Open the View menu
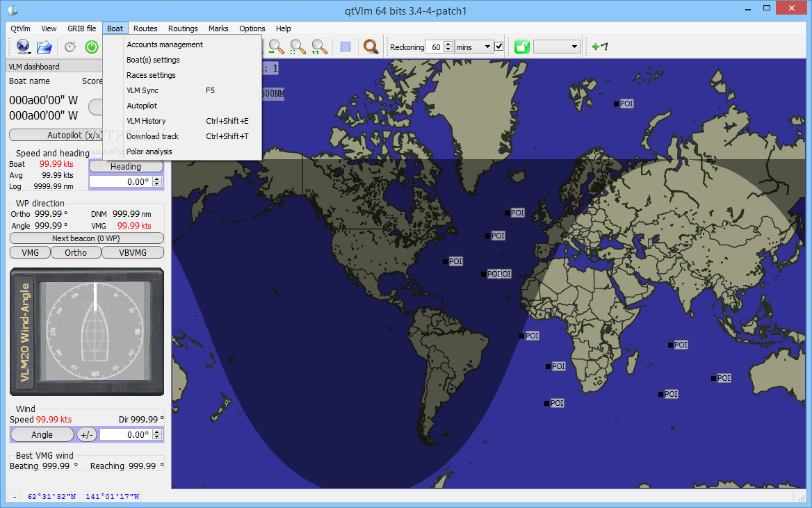The height and width of the screenshot is (508, 812). click(x=49, y=28)
